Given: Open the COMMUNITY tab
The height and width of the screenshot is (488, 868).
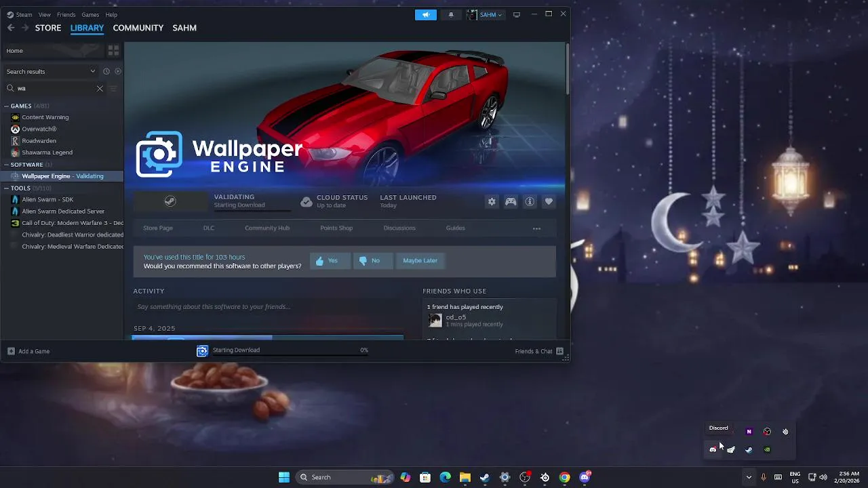Looking at the screenshot, I should click(138, 28).
